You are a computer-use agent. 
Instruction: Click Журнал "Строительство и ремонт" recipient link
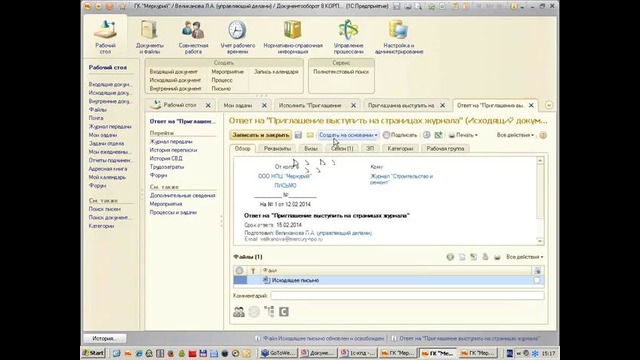(x=402, y=179)
